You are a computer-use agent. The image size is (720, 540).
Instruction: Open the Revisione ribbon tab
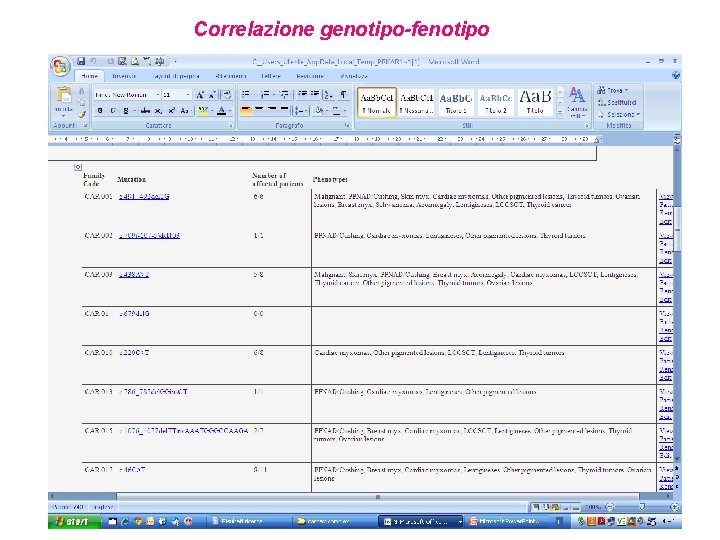(x=310, y=76)
